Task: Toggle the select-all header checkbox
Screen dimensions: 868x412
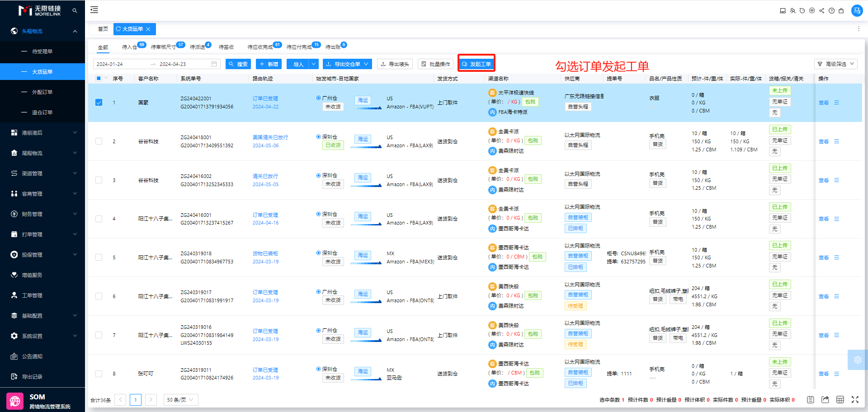Action: [99, 78]
